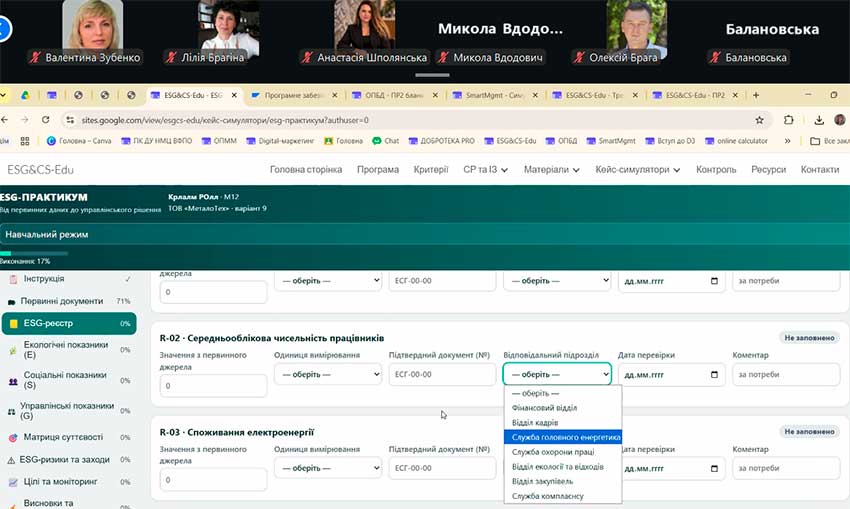The image size is (850, 509).
Task: Open the Chat bookmark
Action: 385,141
